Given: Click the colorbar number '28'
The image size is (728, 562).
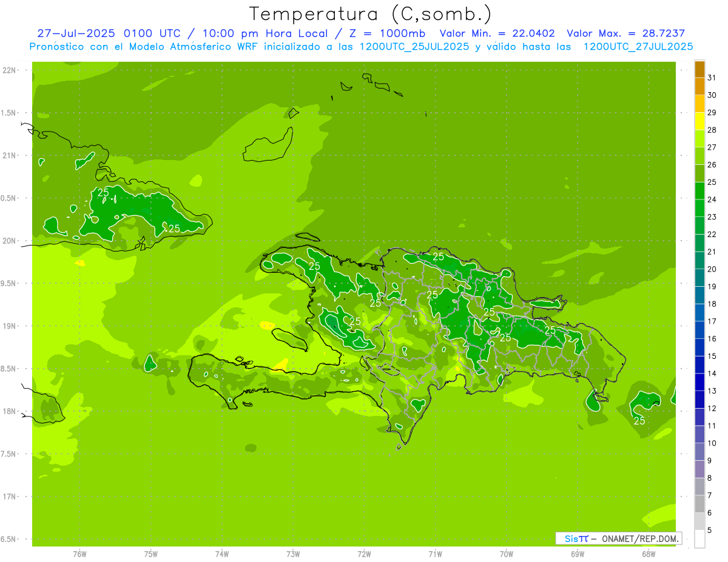Looking at the screenshot, I should click(712, 130).
